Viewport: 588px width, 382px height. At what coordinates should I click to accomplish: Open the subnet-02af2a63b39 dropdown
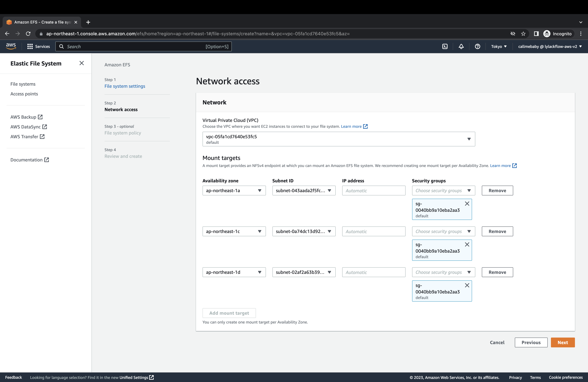(x=304, y=272)
